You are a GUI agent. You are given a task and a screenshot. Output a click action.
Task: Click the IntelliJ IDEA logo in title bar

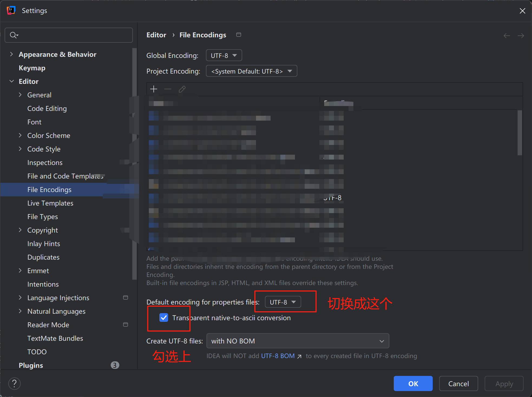tap(11, 10)
